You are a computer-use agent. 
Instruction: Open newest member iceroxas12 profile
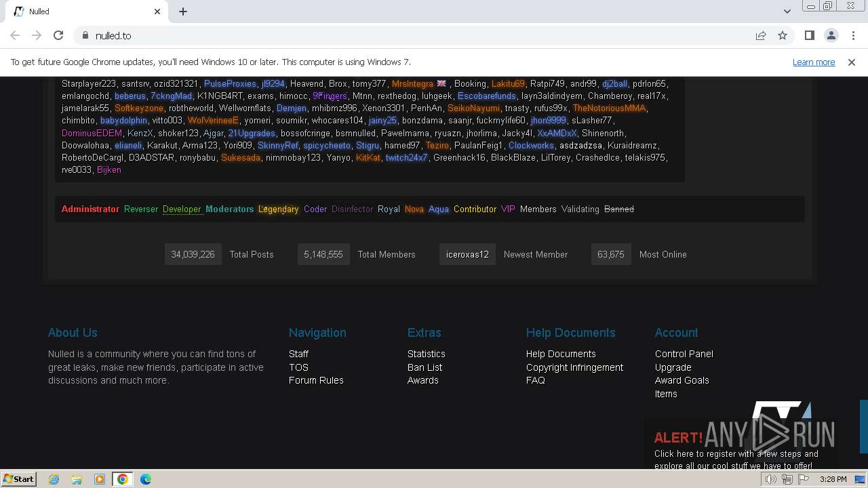pos(467,254)
